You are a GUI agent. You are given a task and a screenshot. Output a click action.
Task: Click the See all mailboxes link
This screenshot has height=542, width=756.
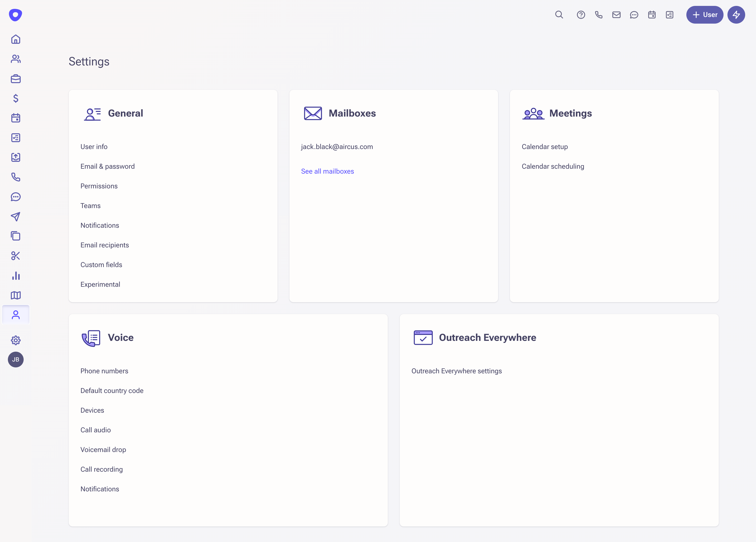tap(327, 171)
